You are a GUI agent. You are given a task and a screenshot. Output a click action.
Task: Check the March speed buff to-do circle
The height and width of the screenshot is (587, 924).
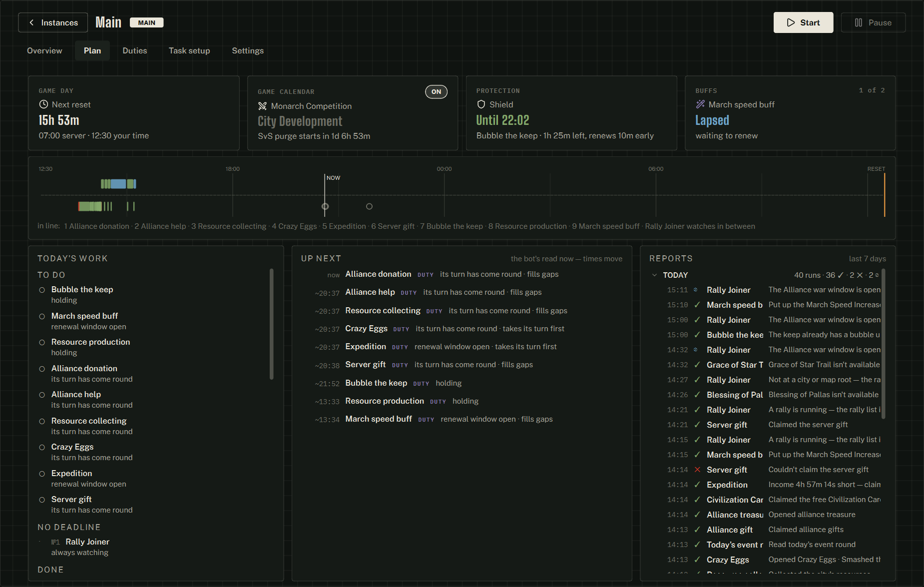[x=42, y=316]
